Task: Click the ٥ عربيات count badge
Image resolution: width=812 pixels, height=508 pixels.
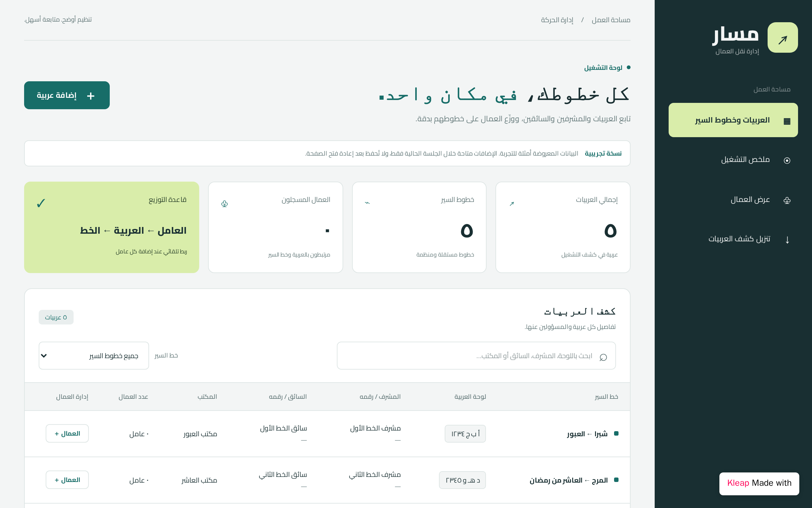Action: [x=56, y=317]
